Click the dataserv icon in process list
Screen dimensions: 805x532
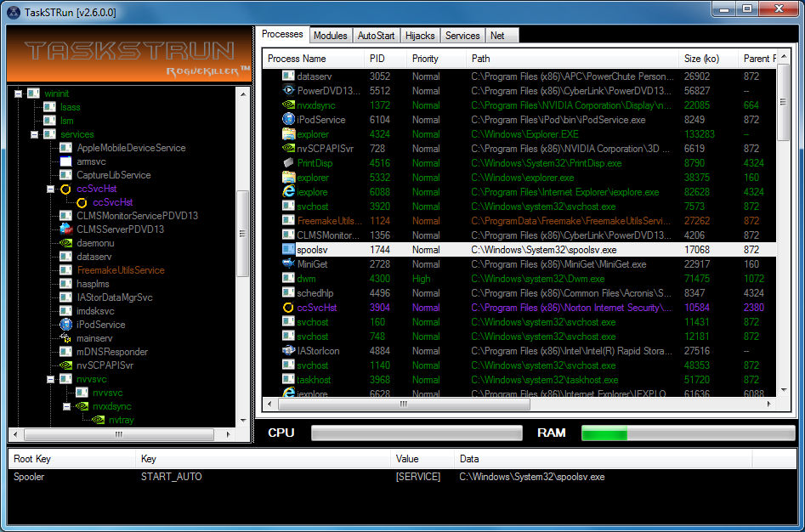point(288,76)
